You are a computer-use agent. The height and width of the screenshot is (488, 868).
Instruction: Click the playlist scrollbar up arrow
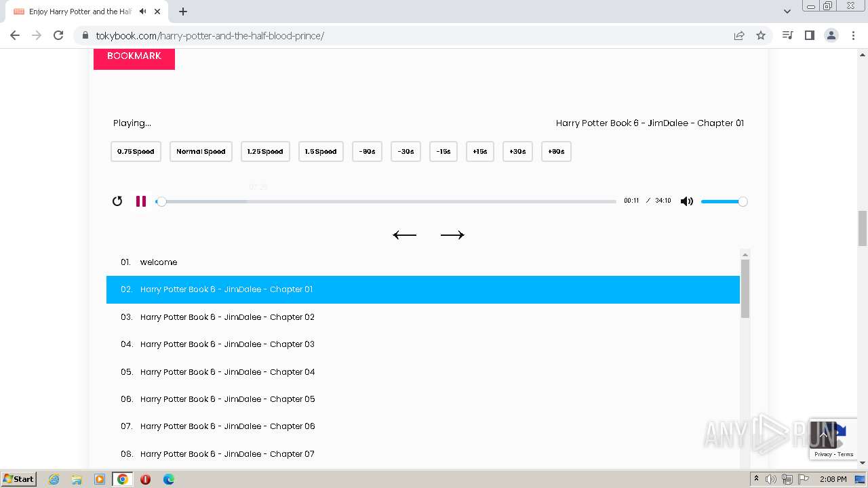[745, 254]
